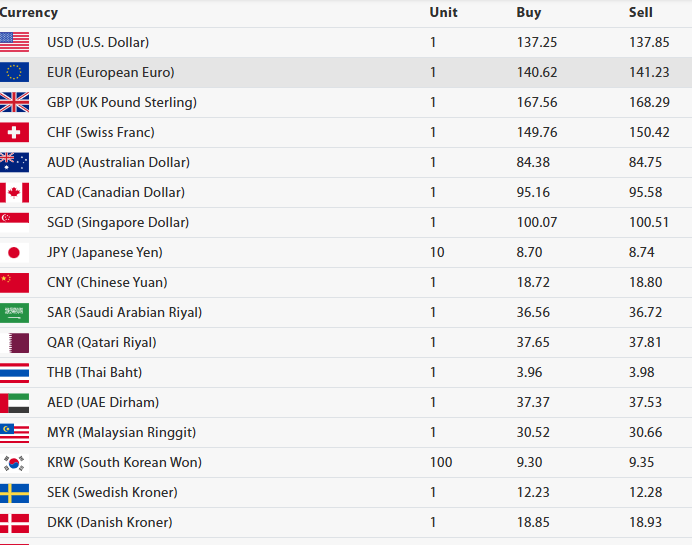The image size is (692, 545).
Task: Click the Buy column header
Action: point(528,13)
